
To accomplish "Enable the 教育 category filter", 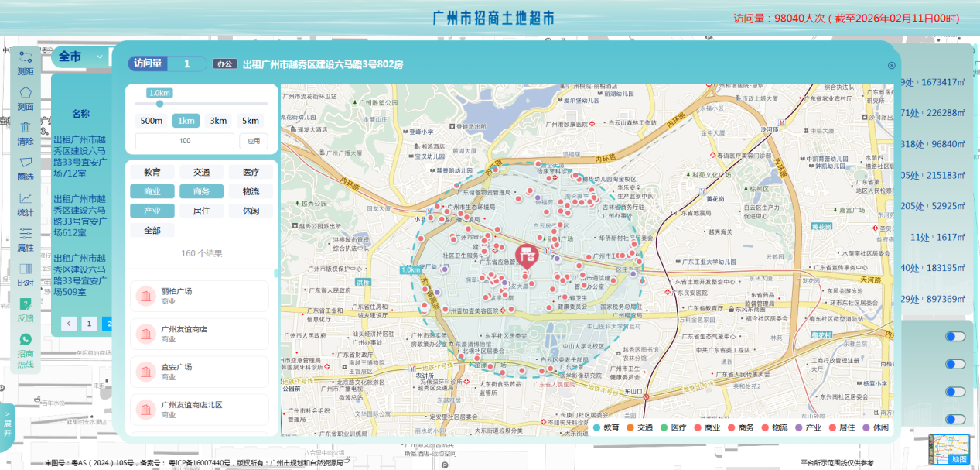I will (x=152, y=172).
